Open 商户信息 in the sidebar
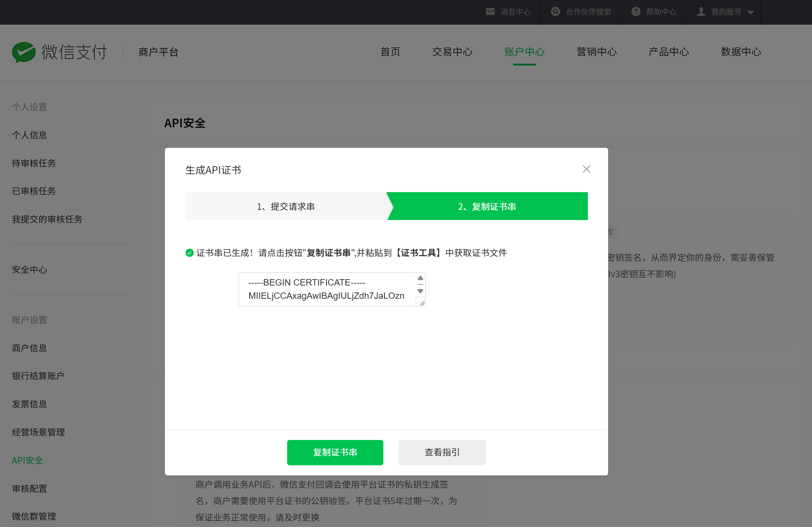Image resolution: width=812 pixels, height=527 pixels. [29, 348]
